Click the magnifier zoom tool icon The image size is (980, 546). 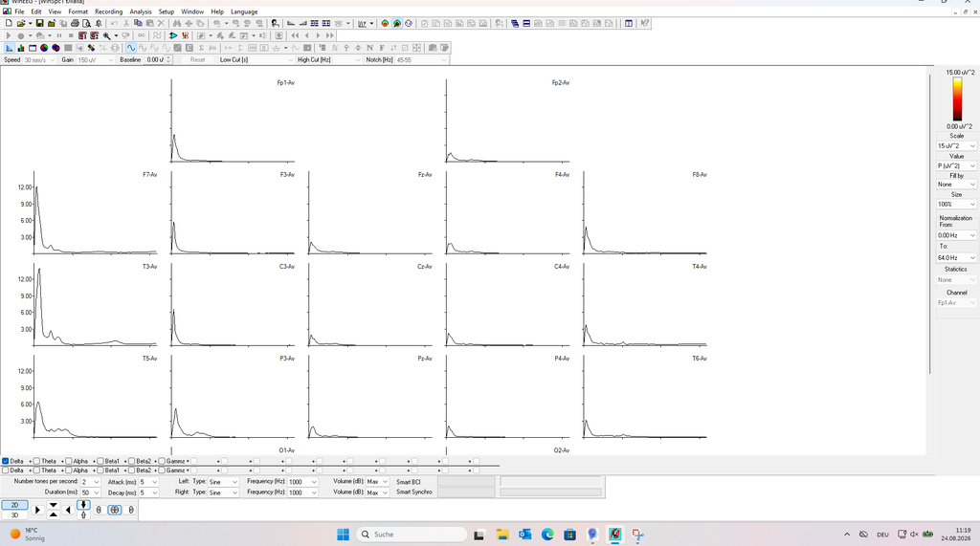coord(107,35)
